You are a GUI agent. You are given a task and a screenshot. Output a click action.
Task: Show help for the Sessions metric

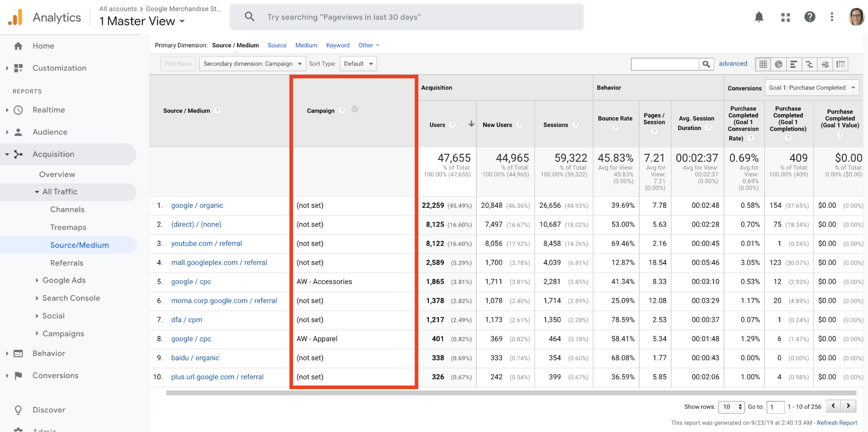coord(576,125)
